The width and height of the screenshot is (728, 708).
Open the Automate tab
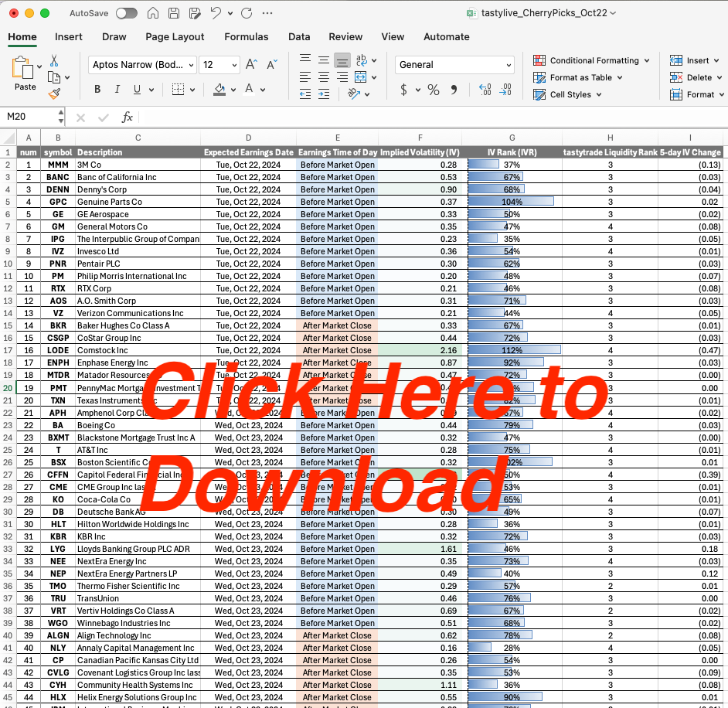tap(446, 36)
